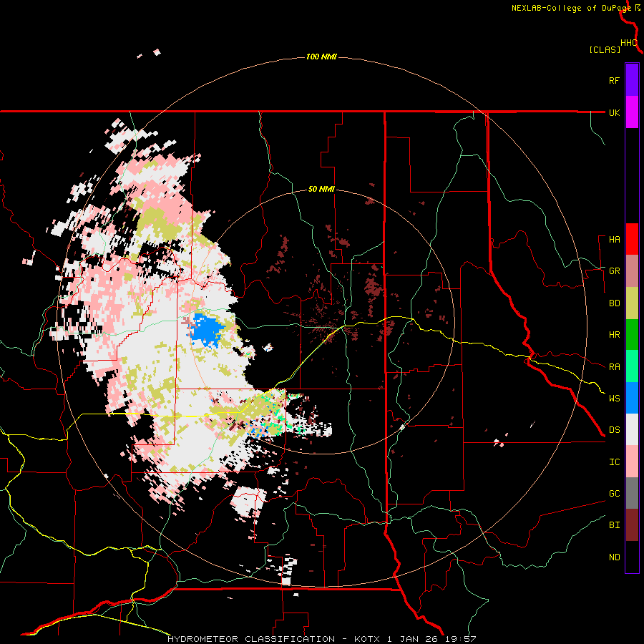The image size is (644, 644).
Task: Click the WS legend label
Action: 615,399
